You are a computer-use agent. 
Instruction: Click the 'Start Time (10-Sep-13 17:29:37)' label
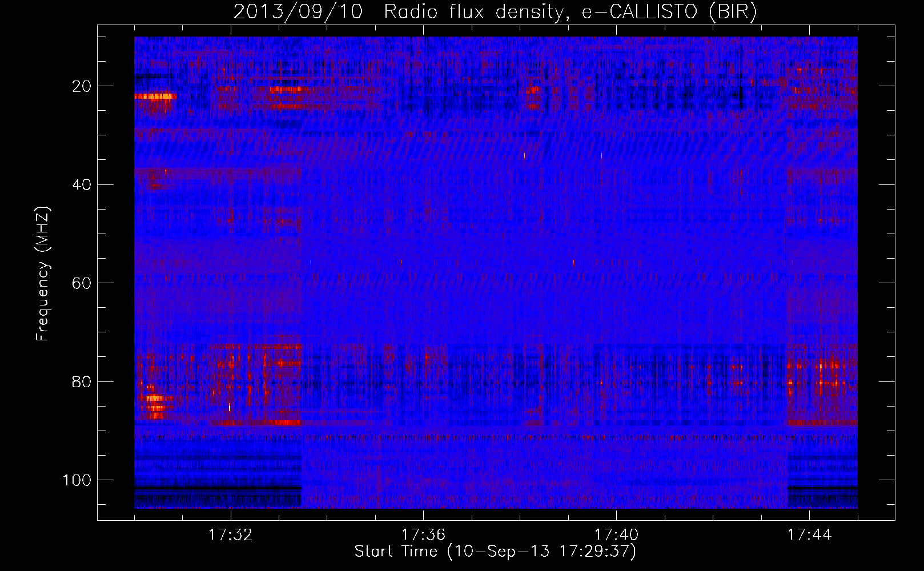click(x=495, y=552)
